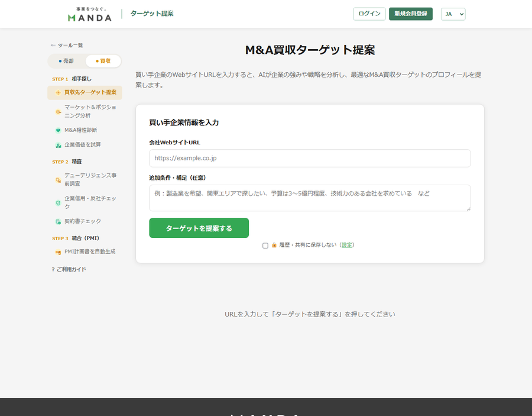
Task: Click the 企業信用・反社チェック shield icon
Action: click(58, 203)
